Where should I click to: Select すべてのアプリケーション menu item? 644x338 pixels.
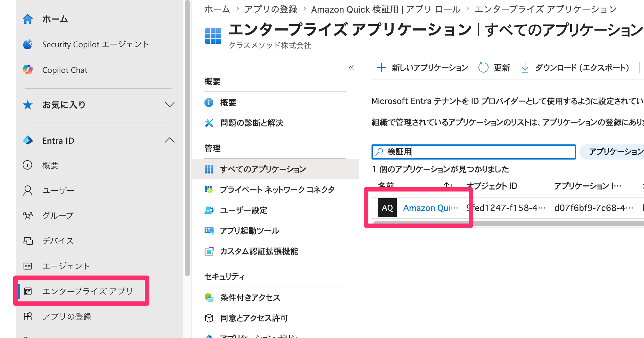tap(275, 169)
